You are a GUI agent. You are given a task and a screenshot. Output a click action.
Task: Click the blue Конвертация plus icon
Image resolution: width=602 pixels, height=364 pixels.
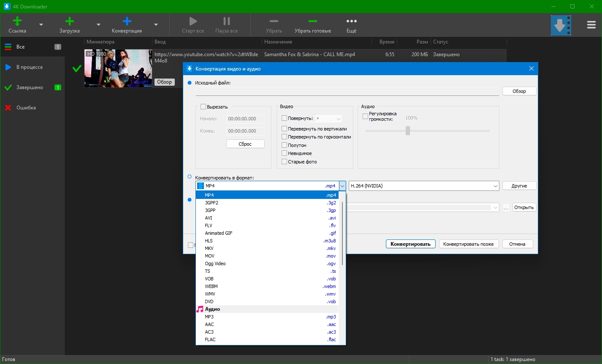pos(127,21)
